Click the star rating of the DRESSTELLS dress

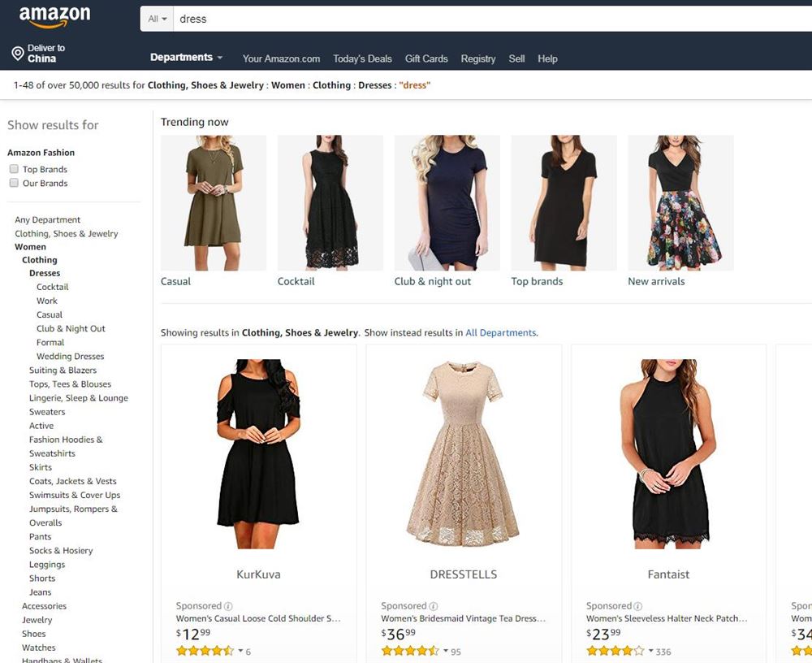pos(410,651)
